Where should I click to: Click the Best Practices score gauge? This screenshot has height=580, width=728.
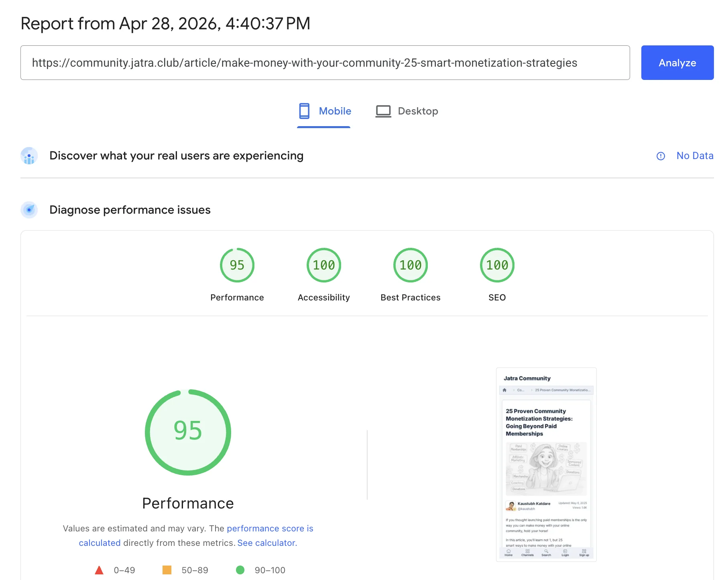[410, 265]
